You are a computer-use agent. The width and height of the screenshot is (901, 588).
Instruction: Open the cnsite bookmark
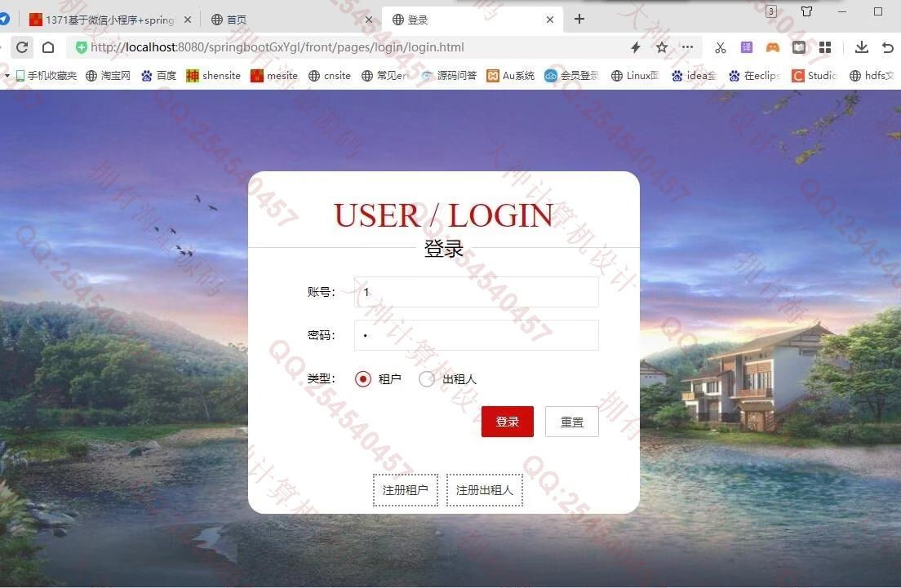tap(329, 75)
